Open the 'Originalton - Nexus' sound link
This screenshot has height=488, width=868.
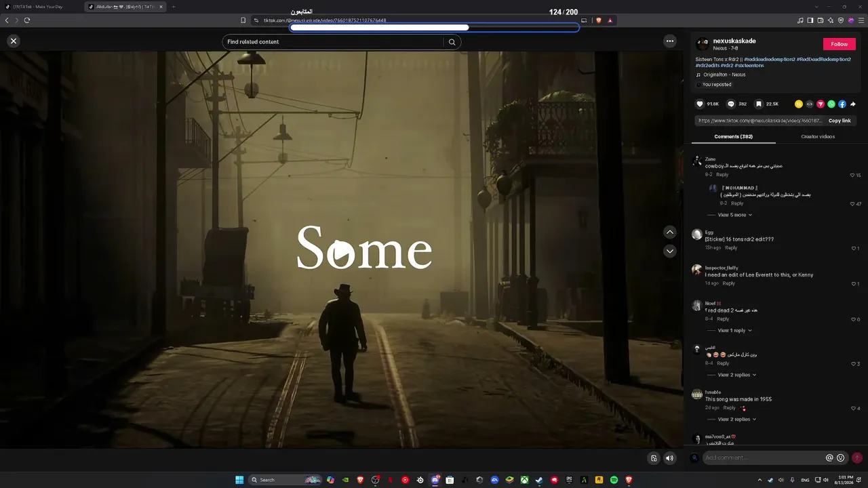coord(724,75)
